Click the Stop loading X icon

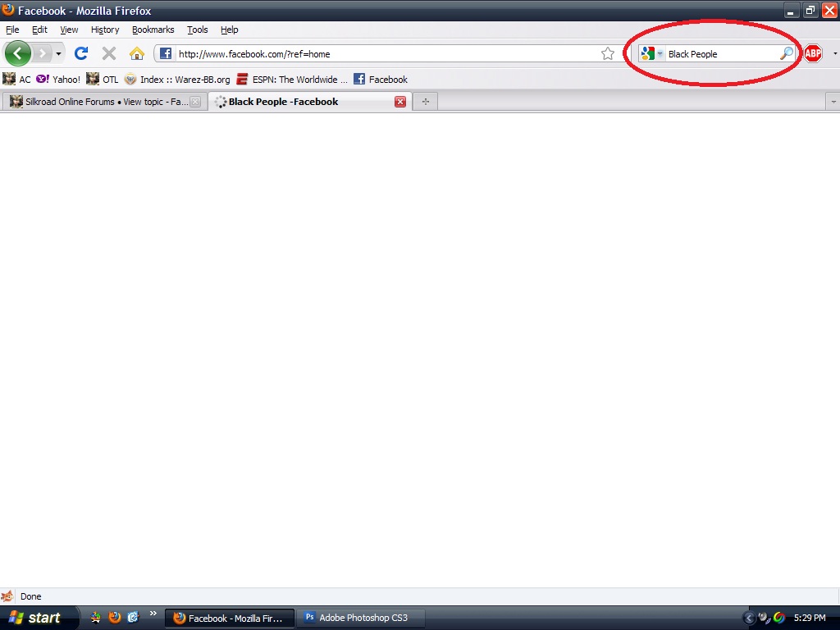(108, 53)
